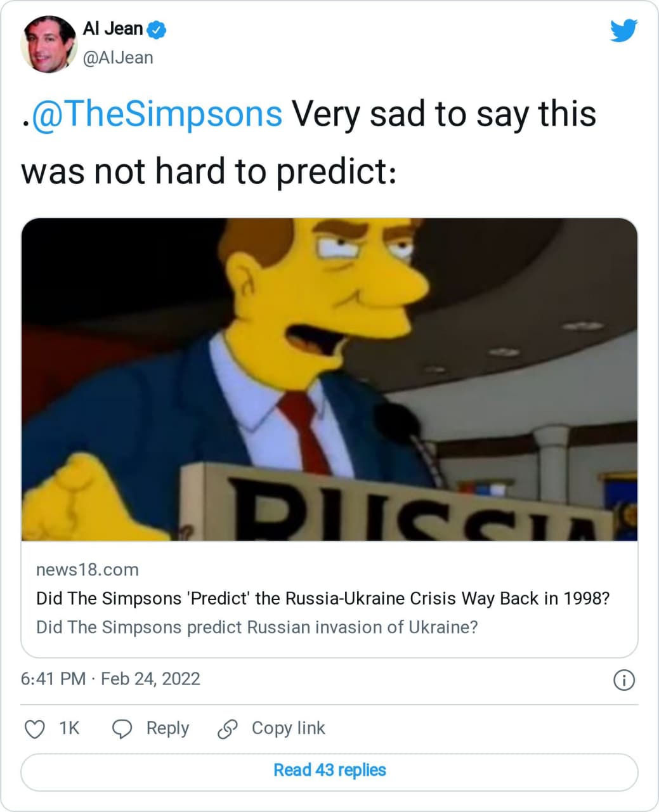Open Read 43 replies button
Viewport: 659px width, 812px height.
329,771
